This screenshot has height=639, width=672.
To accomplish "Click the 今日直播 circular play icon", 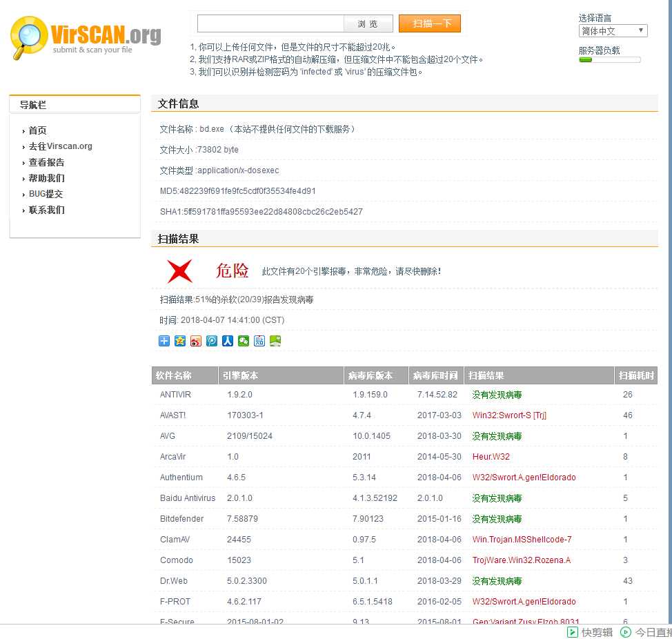I will 626,631.
